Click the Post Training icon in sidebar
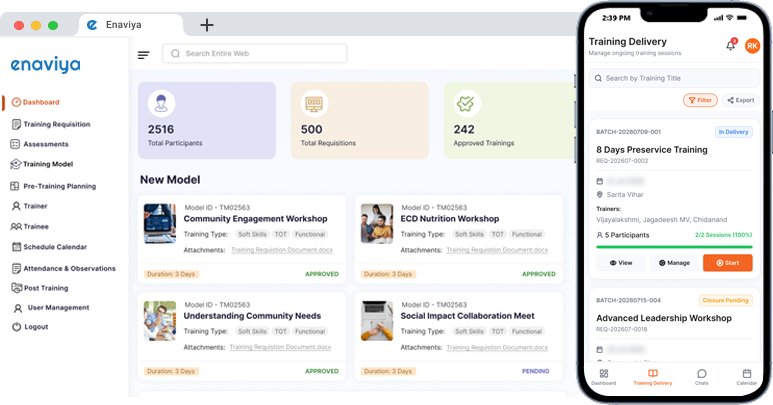 [16, 288]
